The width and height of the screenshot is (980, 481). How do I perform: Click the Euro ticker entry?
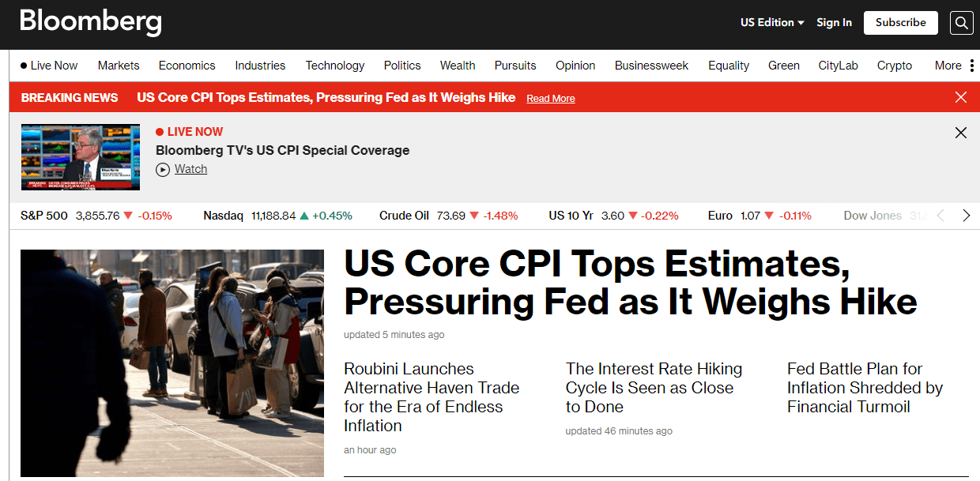tap(759, 216)
